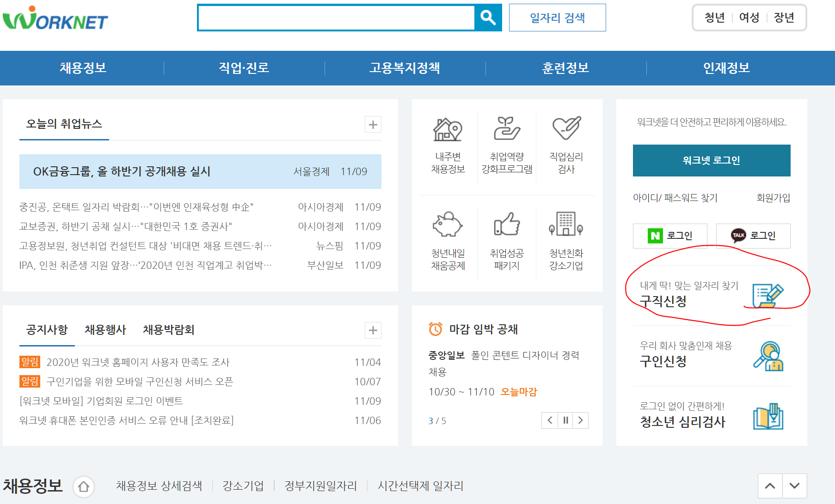Click the 3 / 5 slide counter

coord(437,421)
